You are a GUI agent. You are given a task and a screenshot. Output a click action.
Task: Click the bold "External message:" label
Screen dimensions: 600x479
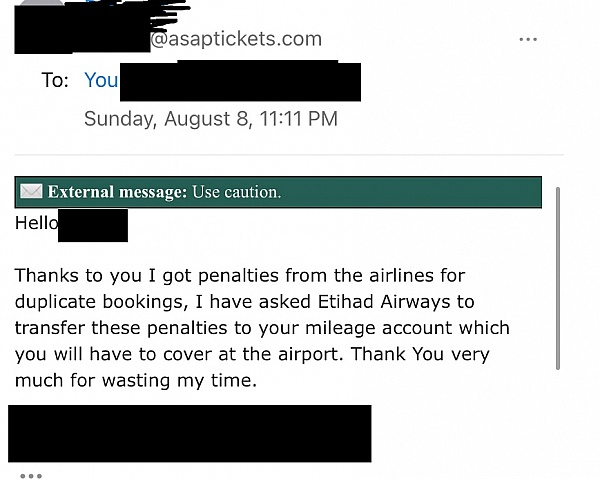(x=116, y=192)
